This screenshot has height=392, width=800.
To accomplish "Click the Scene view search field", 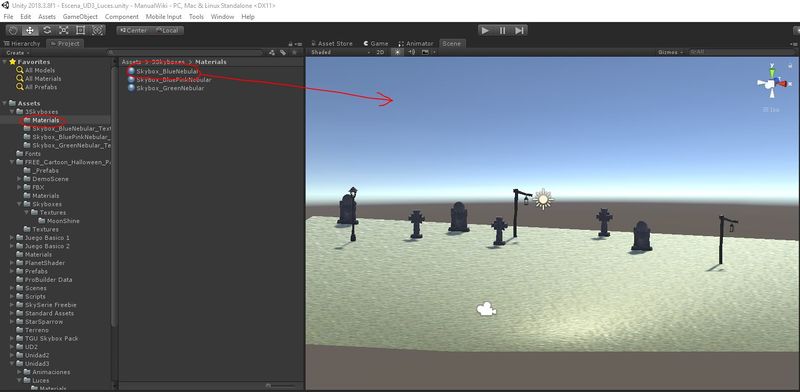I will pyautogui.click(x=741, y=52).
